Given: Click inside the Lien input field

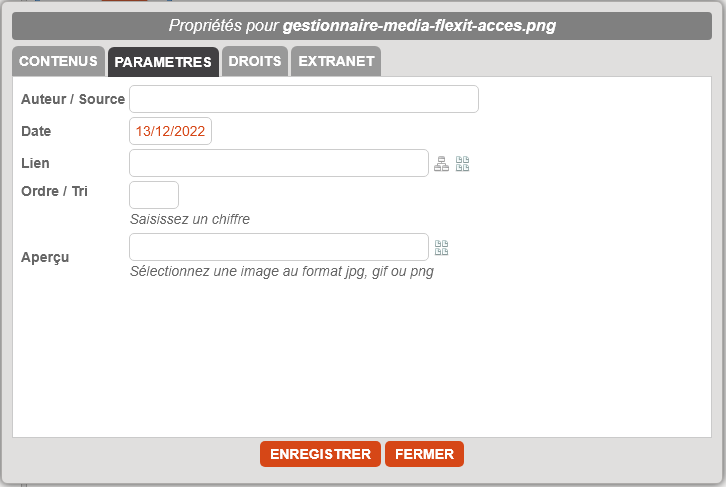Looking at the screenshot, I should tap(279, 163).
